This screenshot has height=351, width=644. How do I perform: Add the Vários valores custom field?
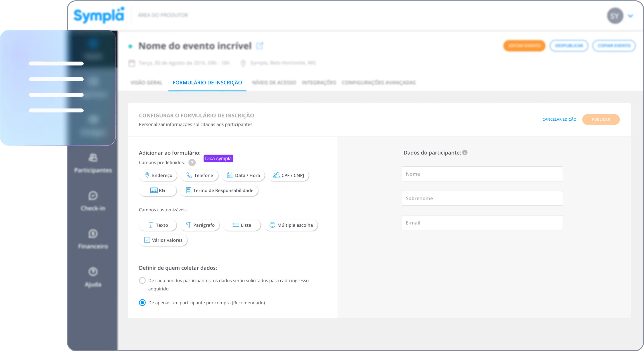[x=163, y=240]
